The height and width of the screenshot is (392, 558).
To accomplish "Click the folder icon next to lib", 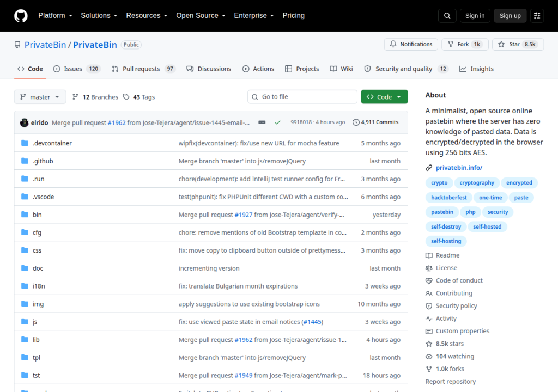I will tap(25, 339).
